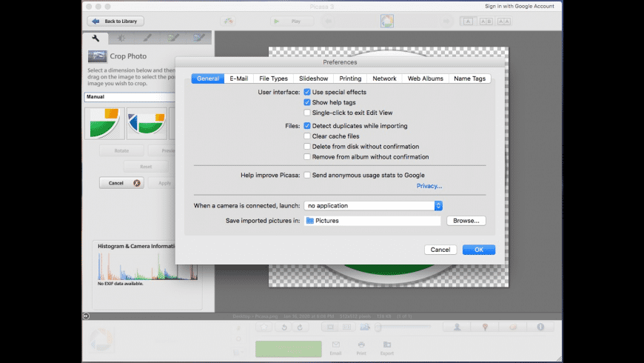Click OK in Preferences dialog
This screenshot has height=363, width=644.
(x=479, y=250)
